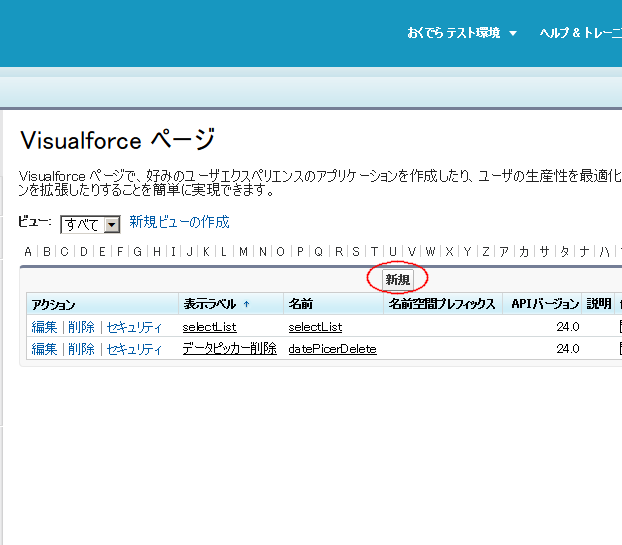Filter list by letter G
The height and width of the screenshot is (545, 622).
138,252
